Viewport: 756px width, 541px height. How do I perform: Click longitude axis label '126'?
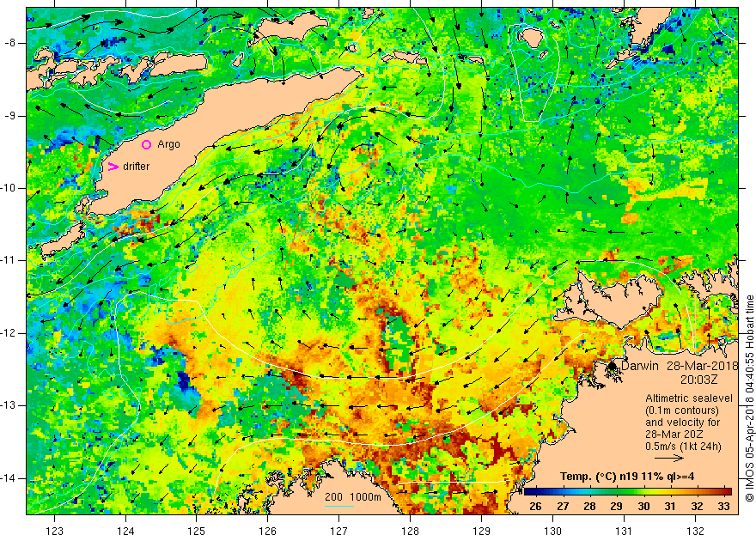[267, 531]
